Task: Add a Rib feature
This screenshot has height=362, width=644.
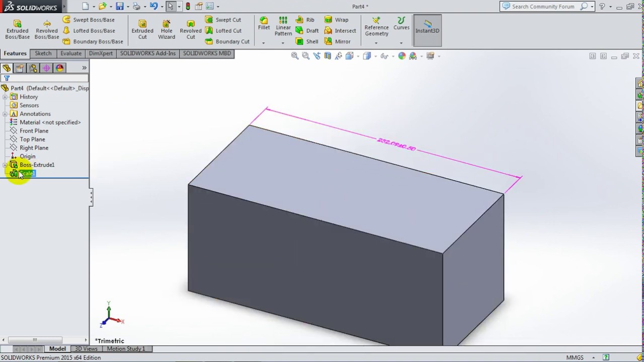Action: [305, 20]
